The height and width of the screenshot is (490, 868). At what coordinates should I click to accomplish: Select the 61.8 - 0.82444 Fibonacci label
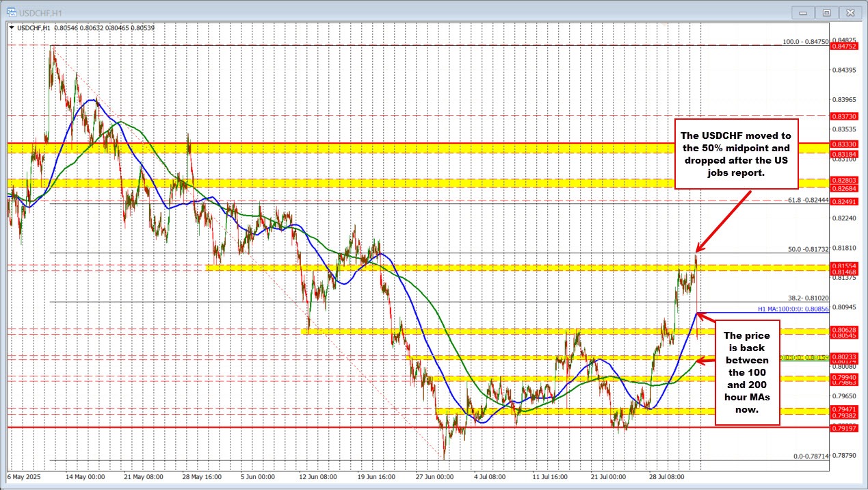coord(807,200)
